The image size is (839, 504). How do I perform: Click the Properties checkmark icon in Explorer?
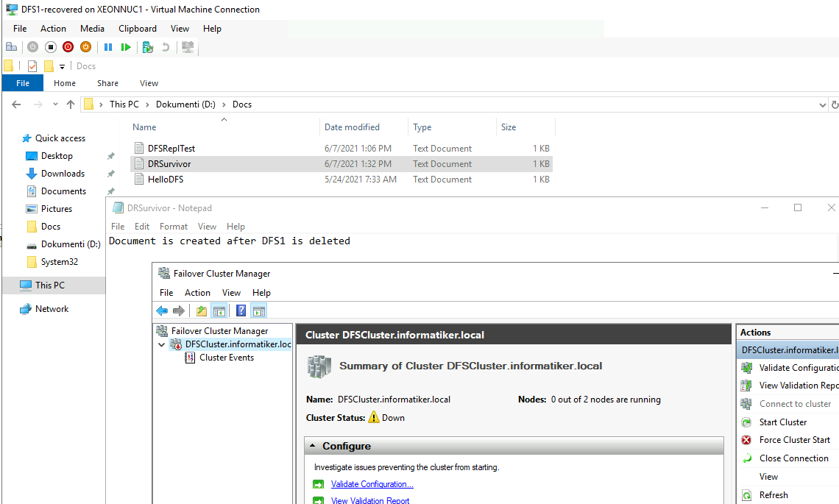click(x=32, y=65)
